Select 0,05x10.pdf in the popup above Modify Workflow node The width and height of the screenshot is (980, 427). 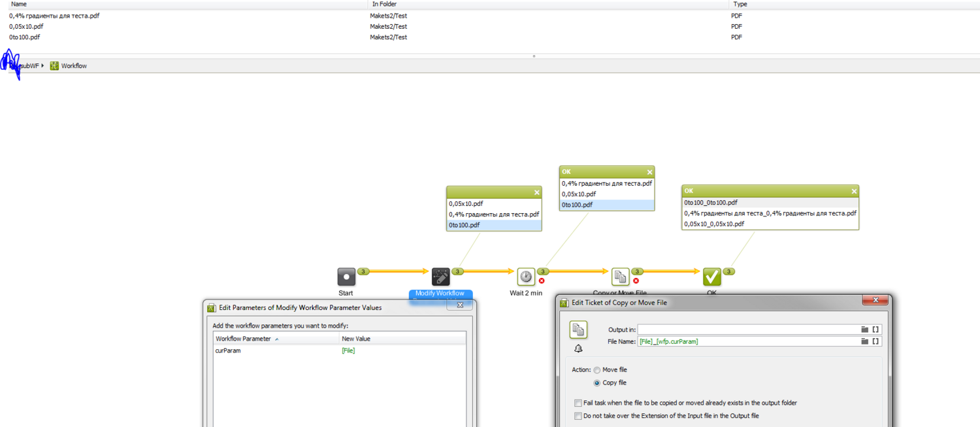point(494,203)
